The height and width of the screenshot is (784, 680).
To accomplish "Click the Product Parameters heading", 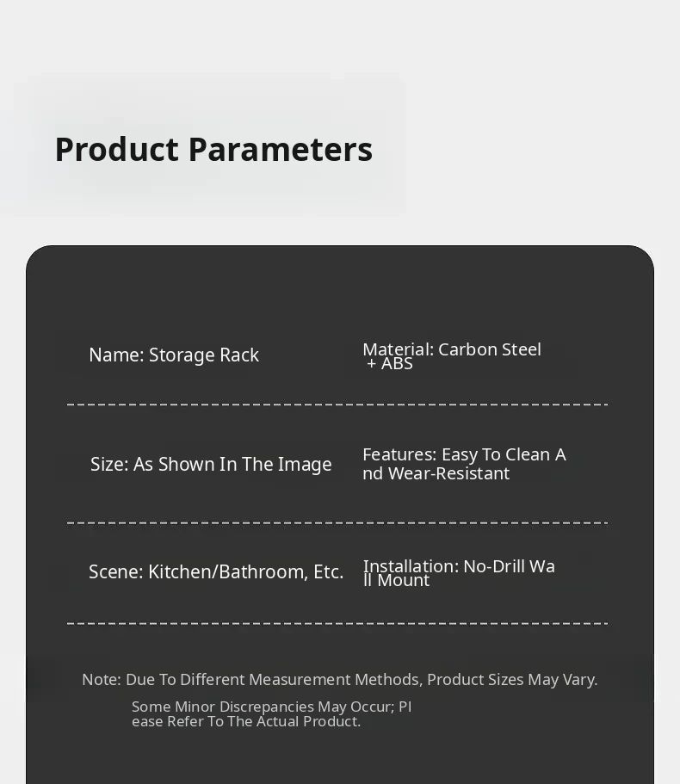I will 213,150.
